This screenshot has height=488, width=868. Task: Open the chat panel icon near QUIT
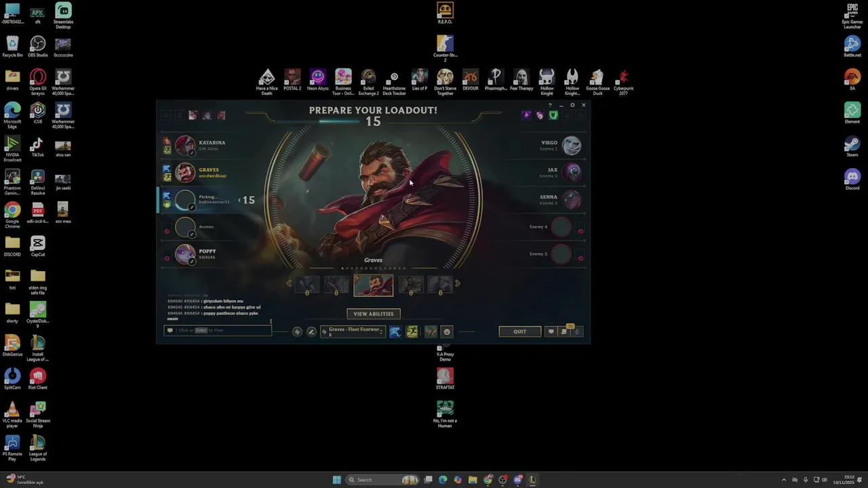[551, 331]
